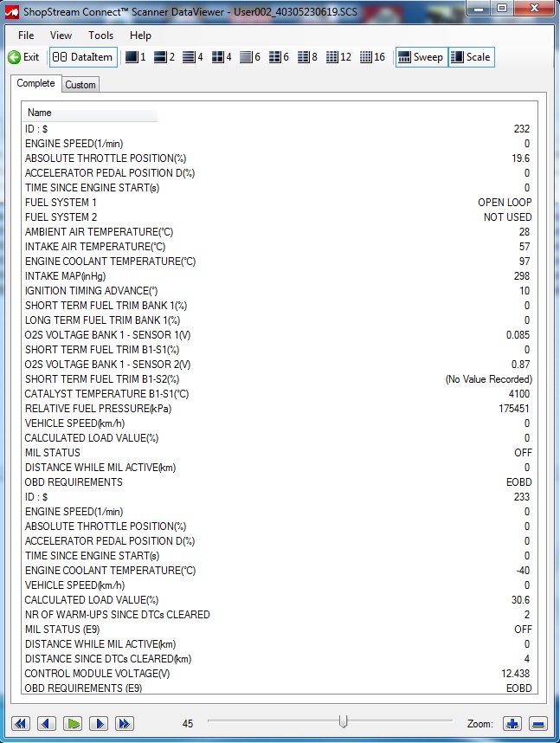Screen dimensions: 560x743
Task: Select NR OF WARM-UPS SINCE DTCs CLEARED row
Action: pyautogui.click(x=280, y=615)
